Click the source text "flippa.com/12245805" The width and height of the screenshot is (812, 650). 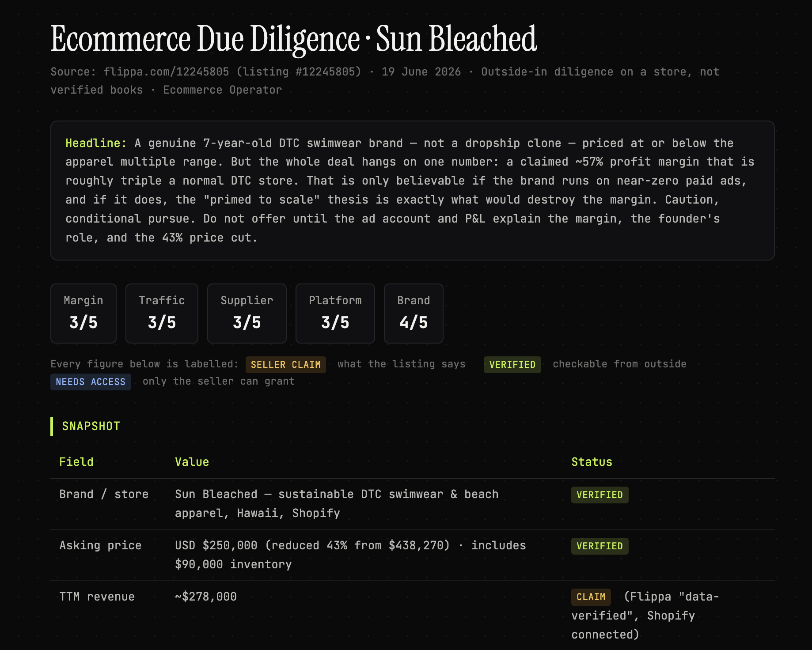click(166, 72)
